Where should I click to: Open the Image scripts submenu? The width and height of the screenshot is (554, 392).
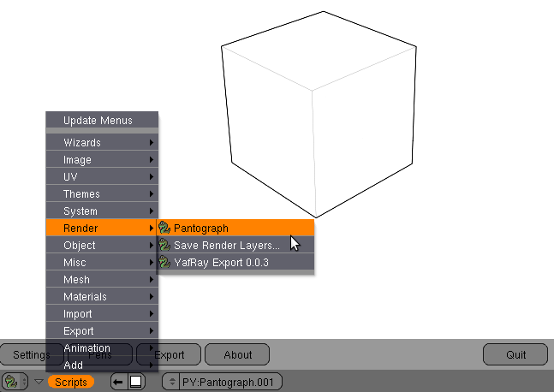102,160
